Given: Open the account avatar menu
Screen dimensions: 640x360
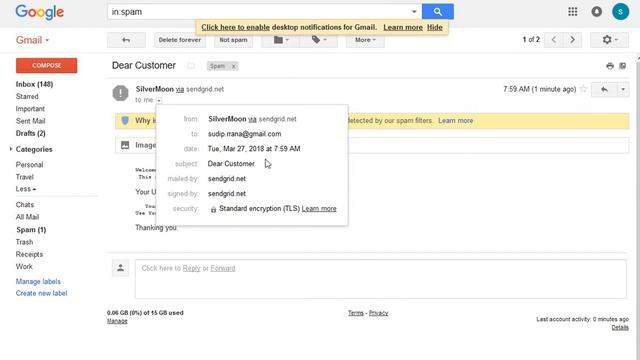Looking at the screenshot, I should (x=620, y=12).
